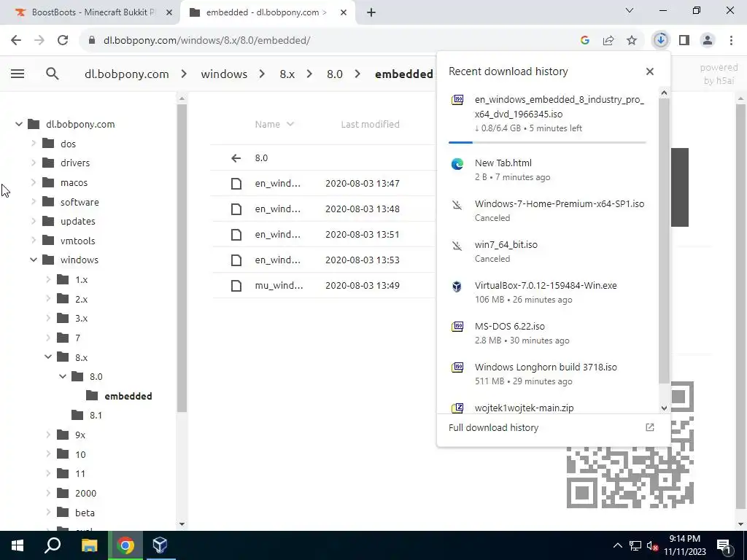Go to dl.bobpony.com breadcrumb
Screen dimensions: 747x560
click(127, 74)
